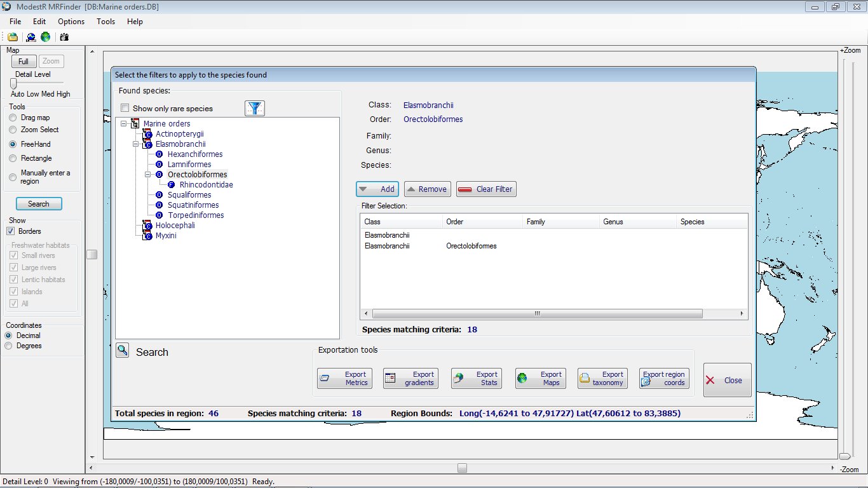Toggle the Borders checkbox

(10, 231)
